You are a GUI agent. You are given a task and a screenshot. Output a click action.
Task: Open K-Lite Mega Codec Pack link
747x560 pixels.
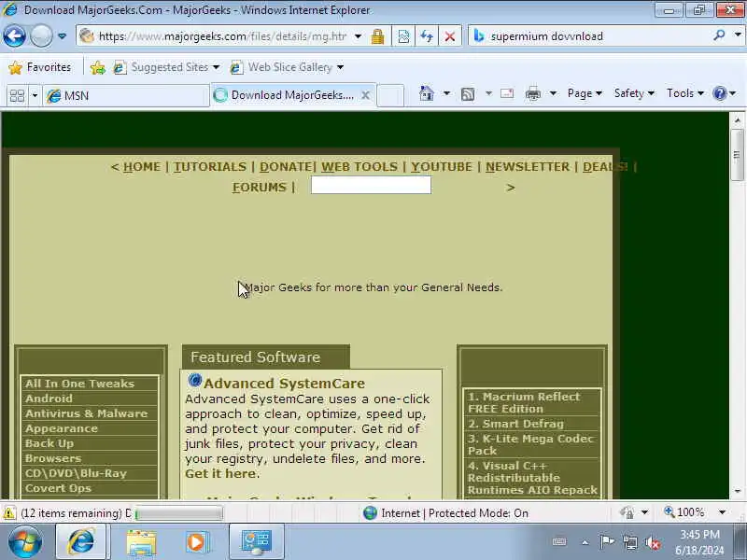point(531,445)
